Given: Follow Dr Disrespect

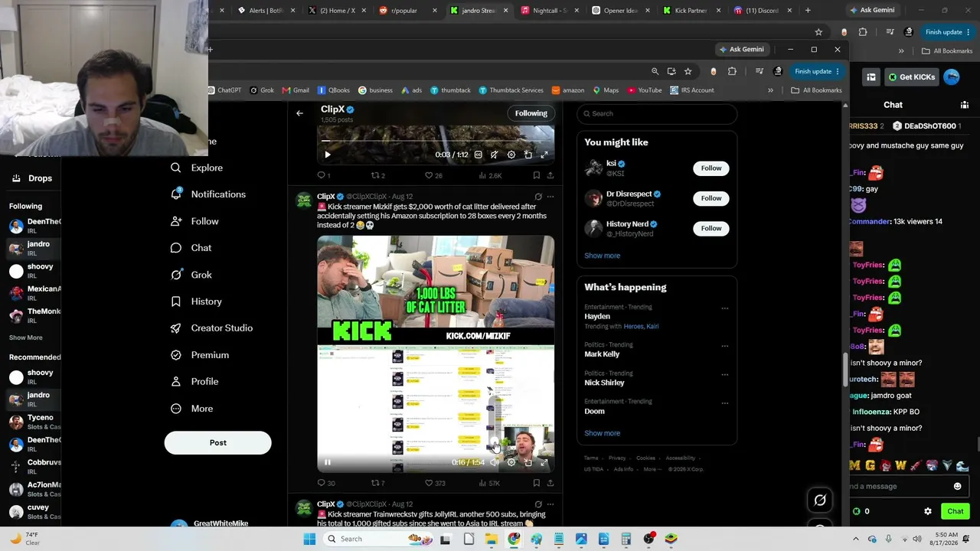Looking at the screenshot, I should 711,198.
